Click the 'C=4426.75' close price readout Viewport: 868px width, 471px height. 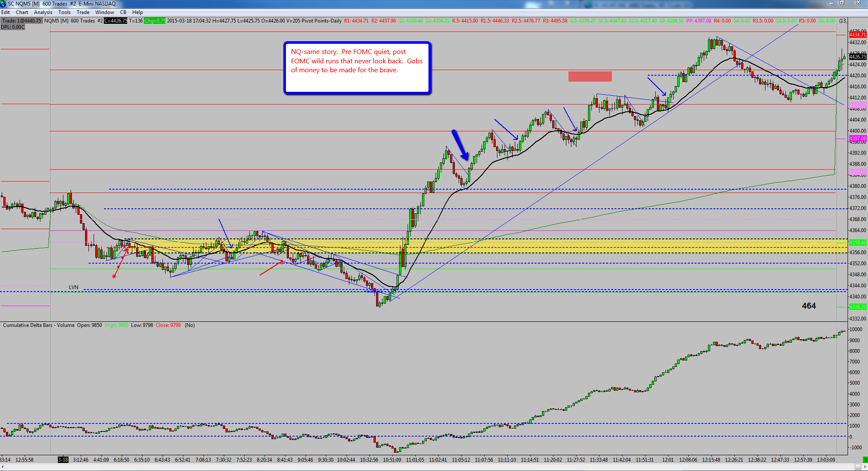(115, 21)
